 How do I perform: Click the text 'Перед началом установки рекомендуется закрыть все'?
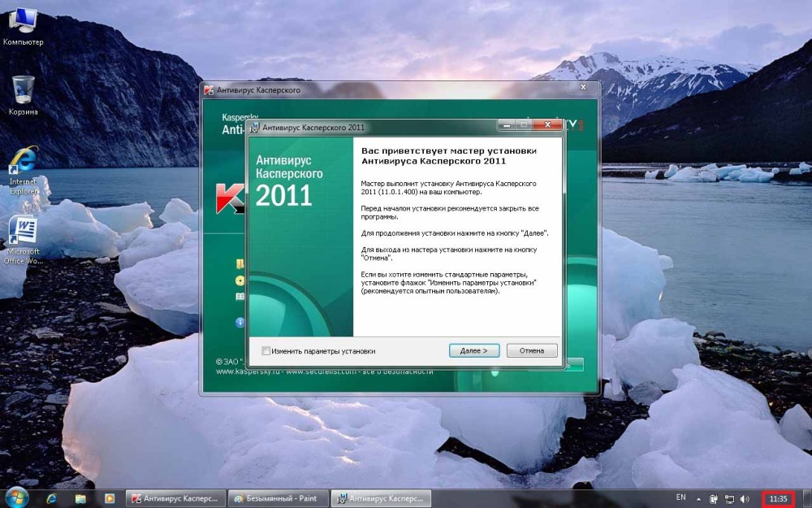coord(450,208)
